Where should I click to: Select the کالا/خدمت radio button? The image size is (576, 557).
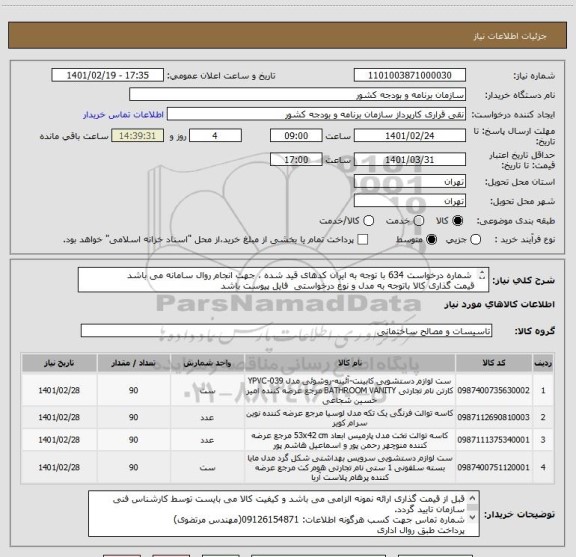[x=368, y=221]
